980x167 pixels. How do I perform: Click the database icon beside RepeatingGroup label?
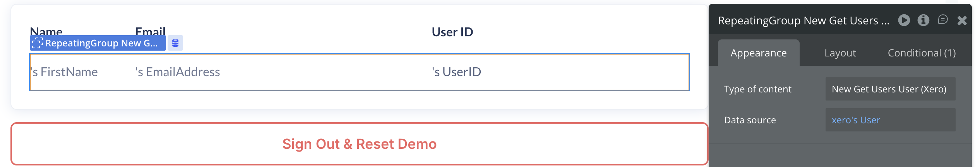[x=175, y=43]
